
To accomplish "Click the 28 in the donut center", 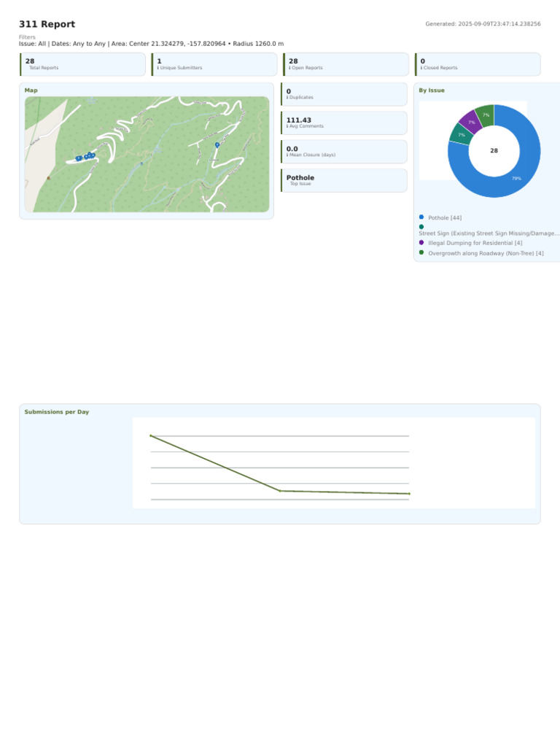I will pyautogui.click(x=494, y=150).
